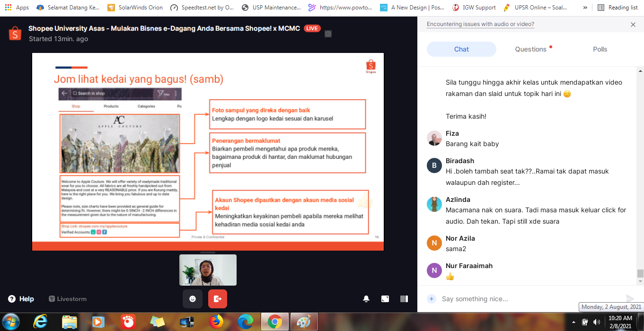
Task: Click Nor Azila's 'sama2' message
Action: click(456, 249)
